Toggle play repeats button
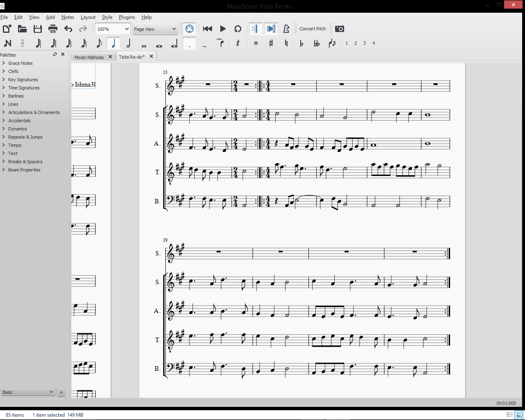525x420 pixels. pyautogui.click(x=255, y=29)
